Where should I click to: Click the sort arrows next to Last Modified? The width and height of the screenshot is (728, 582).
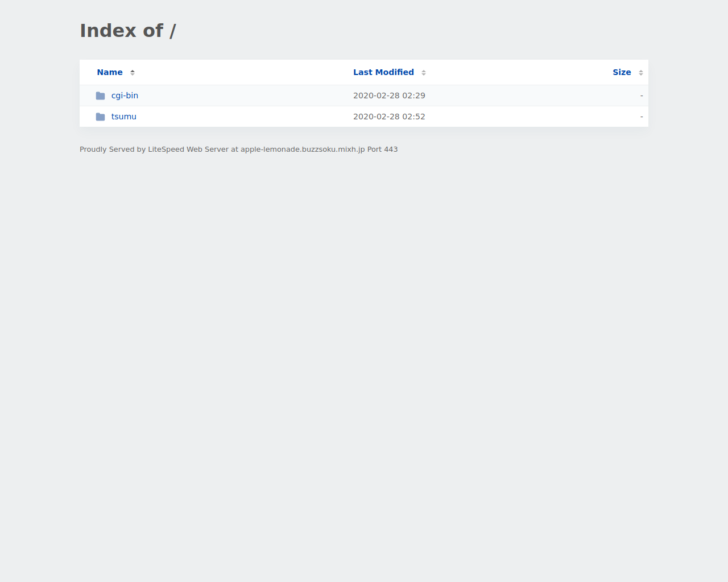pos(424,73)
